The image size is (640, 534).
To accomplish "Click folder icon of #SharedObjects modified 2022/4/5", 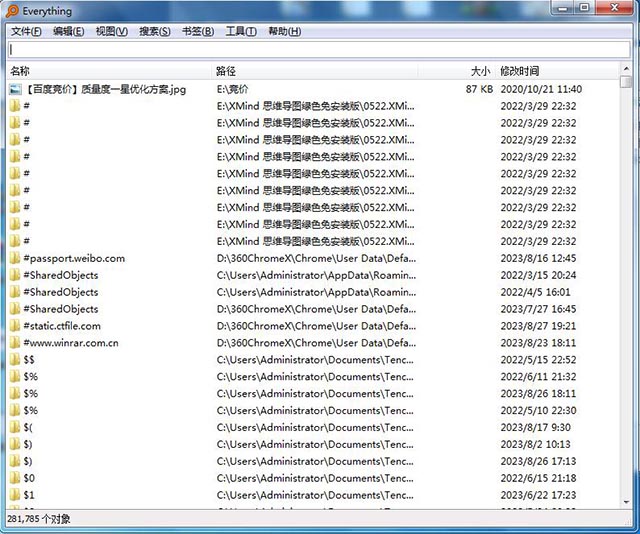I will [15, 292].
